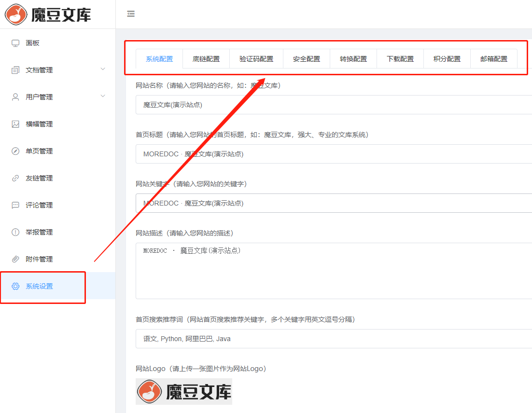Go to 横幅管理 in sidebar

coord(57,124)
